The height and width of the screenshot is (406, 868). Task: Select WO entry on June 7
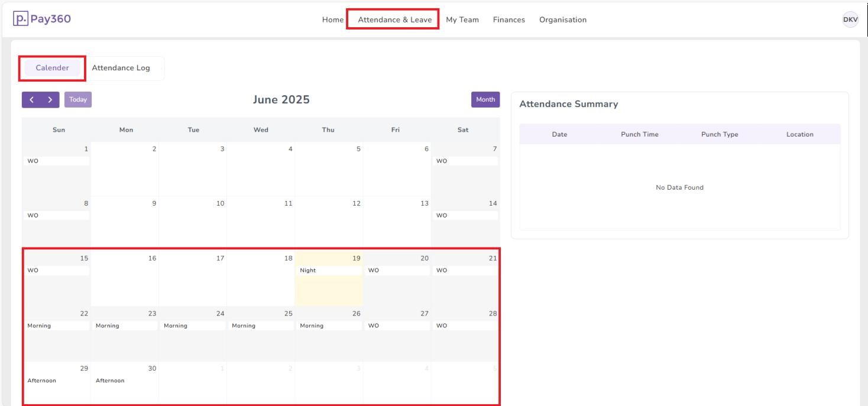tap(466, 161)
